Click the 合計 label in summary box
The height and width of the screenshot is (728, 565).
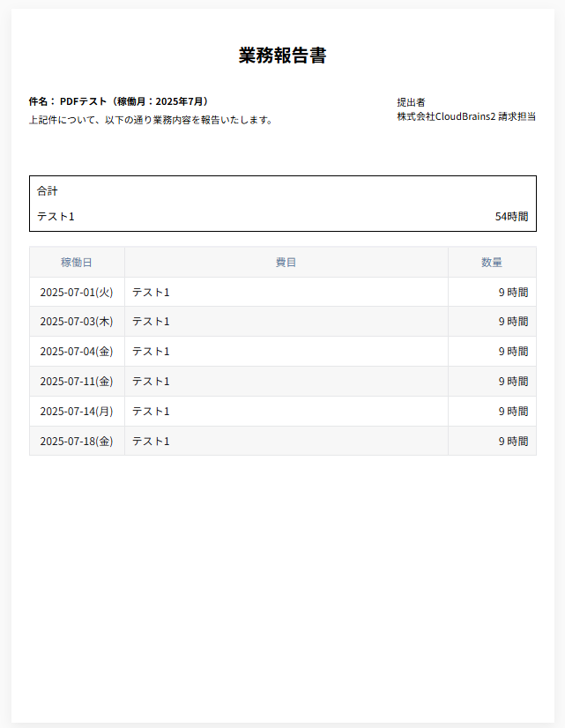coord(48,191)
